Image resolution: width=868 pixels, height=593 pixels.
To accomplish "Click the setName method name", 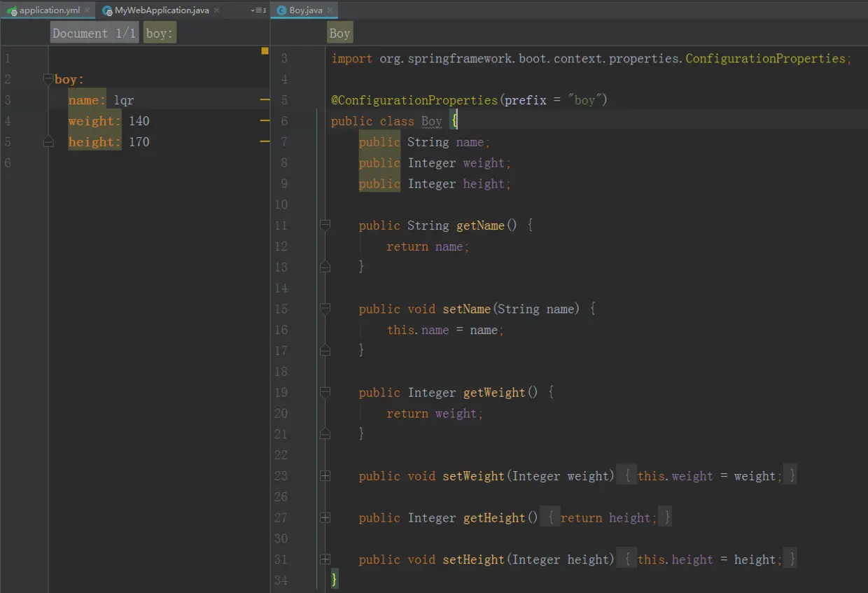I will click(467, 309).
